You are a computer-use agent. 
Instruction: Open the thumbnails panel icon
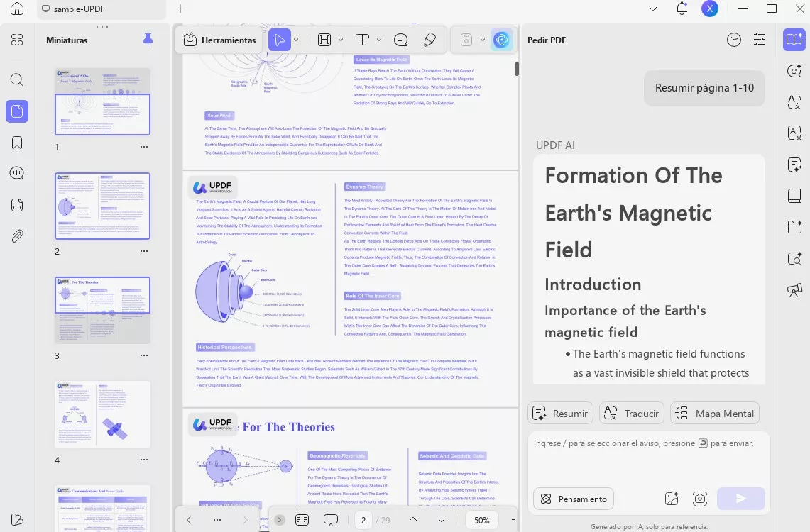pos(17,111)
